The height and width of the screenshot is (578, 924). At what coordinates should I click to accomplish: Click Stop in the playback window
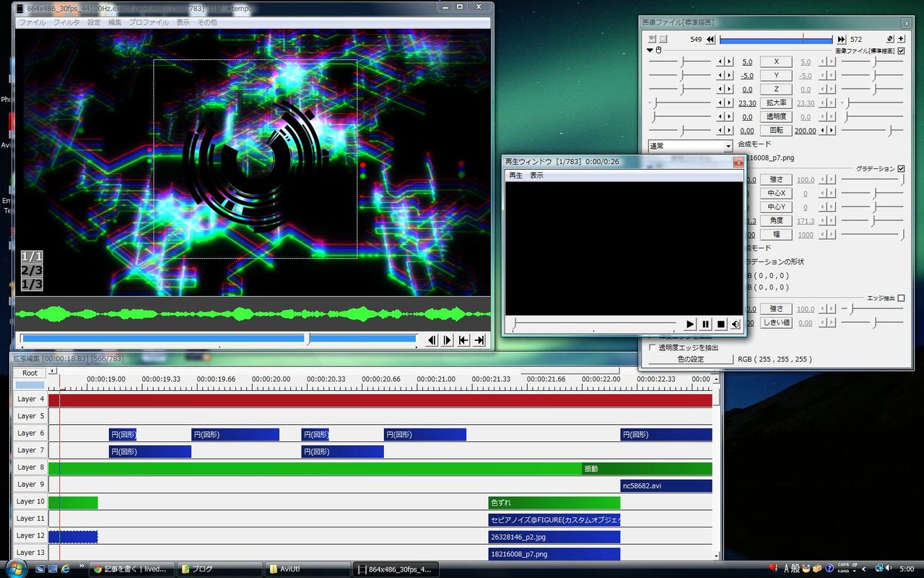[x=720, y=324]
